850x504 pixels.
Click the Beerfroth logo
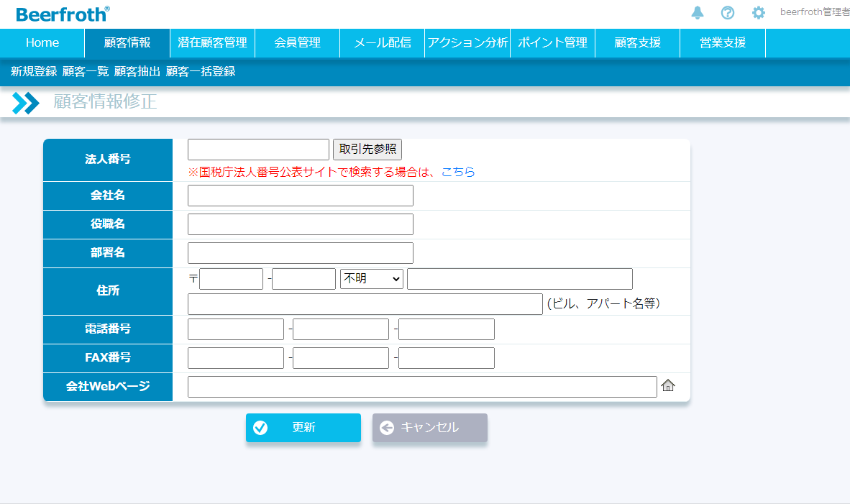tap(63, 14)
